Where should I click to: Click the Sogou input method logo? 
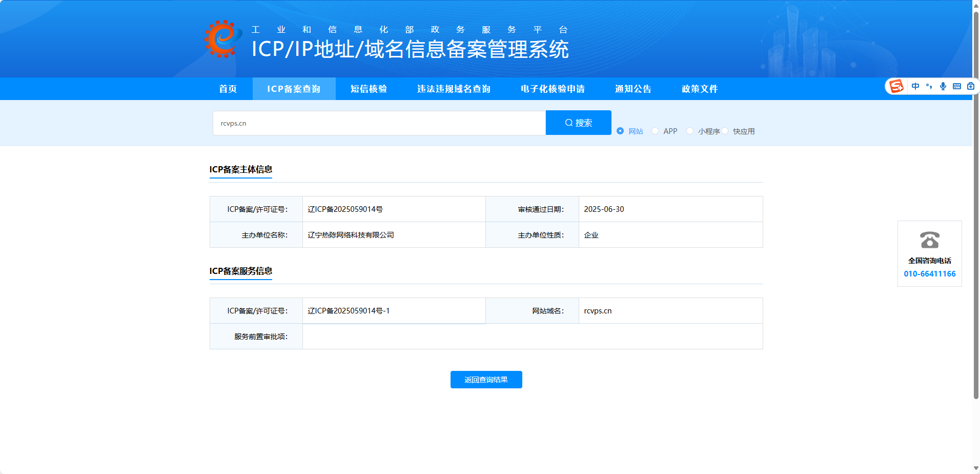point(897,86)
